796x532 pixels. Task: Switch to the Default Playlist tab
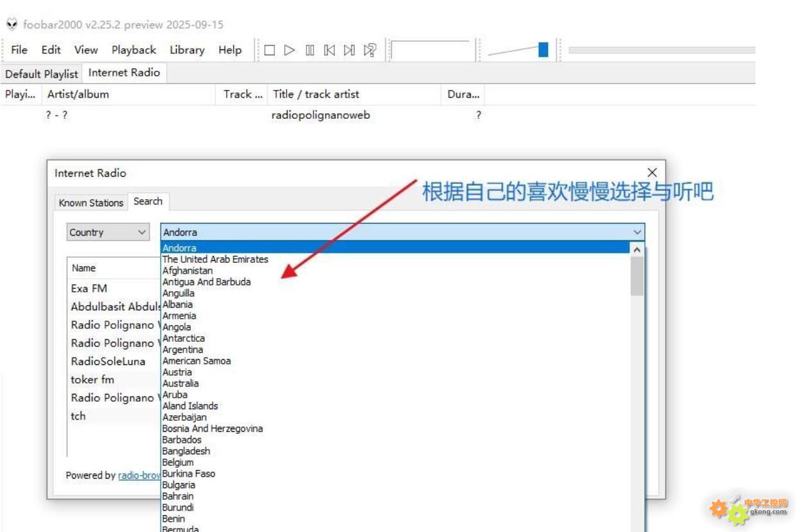point(42,73)
